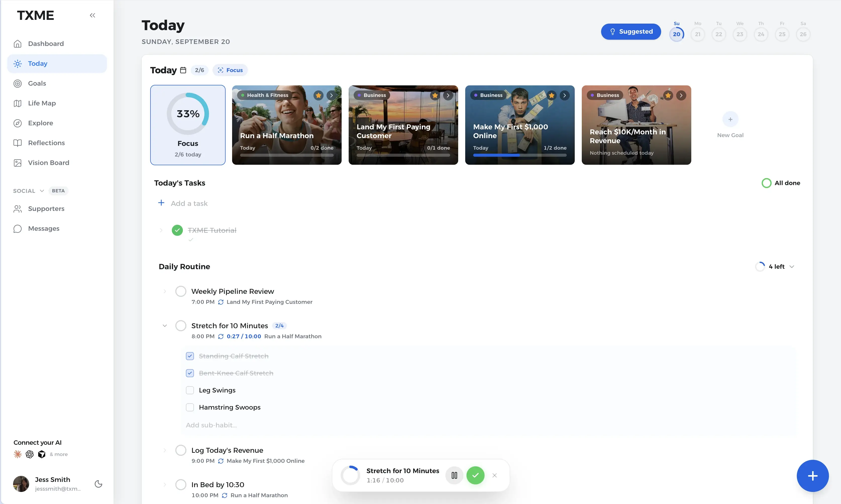
Task: Open arrow on Land My First Paying Customer card
Action: [x=448, y=95]
